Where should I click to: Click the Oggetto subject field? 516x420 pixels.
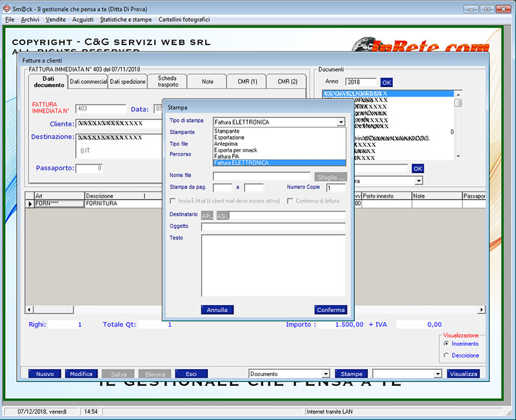(273, 227)
